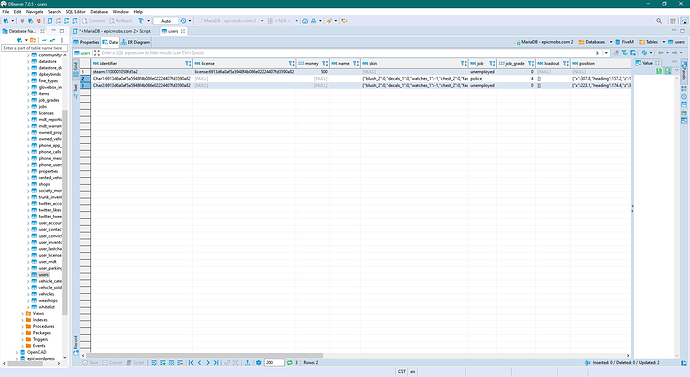Click the FiveM breadcrumb link
This screenshot has height=377, width=690.
(x=624, y=42)
